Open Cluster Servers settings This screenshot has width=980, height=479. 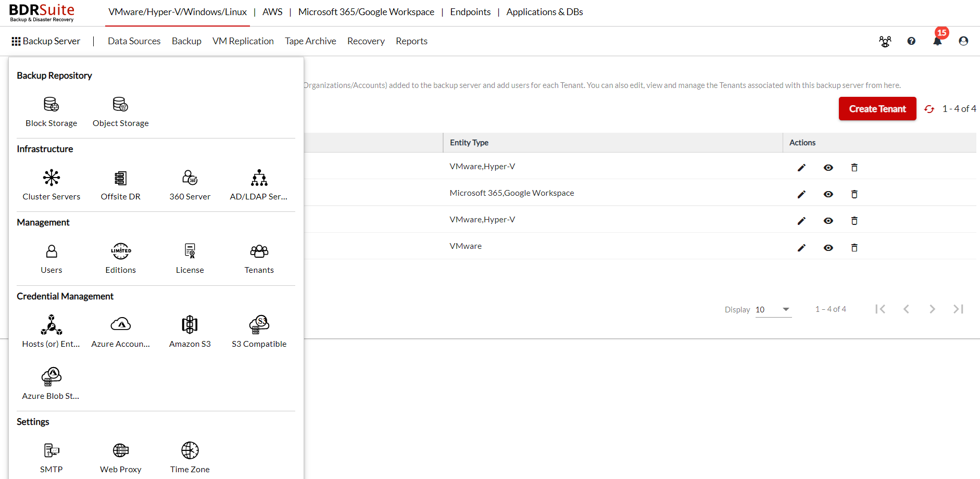(51, 185)
